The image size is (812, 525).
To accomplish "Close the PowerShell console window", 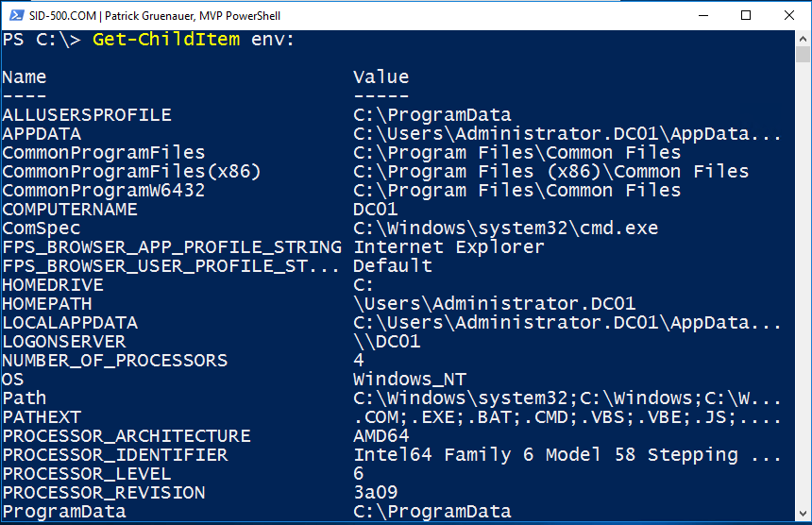I will tap(788, 15).
